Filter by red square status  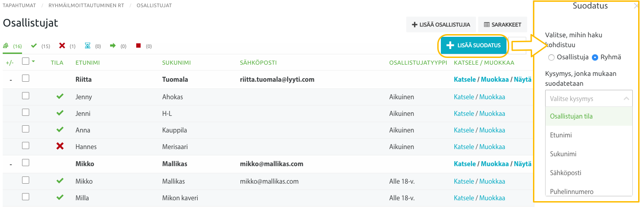[144, 46]
